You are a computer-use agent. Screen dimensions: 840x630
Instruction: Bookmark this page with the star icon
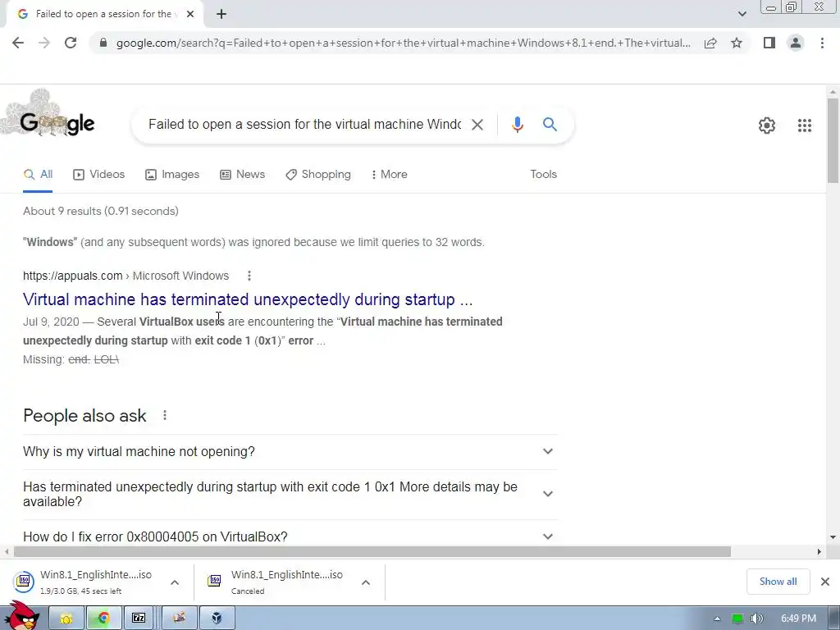(737, 43)
